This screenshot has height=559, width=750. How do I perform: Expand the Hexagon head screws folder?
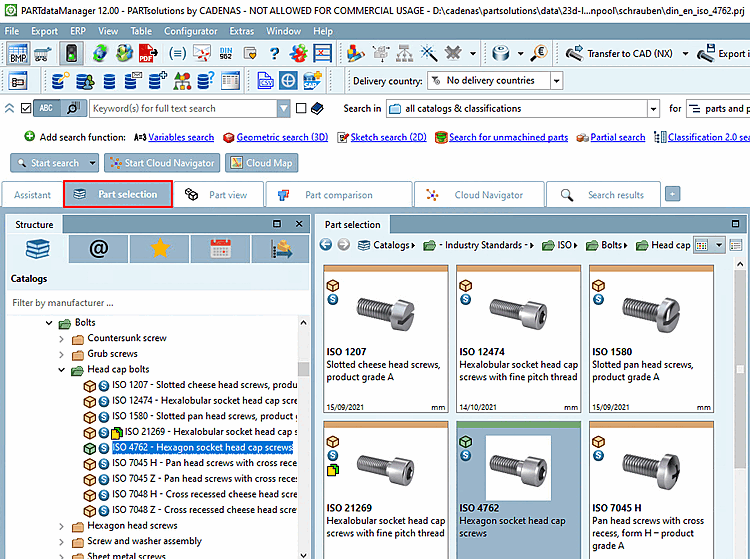(62, 525)
